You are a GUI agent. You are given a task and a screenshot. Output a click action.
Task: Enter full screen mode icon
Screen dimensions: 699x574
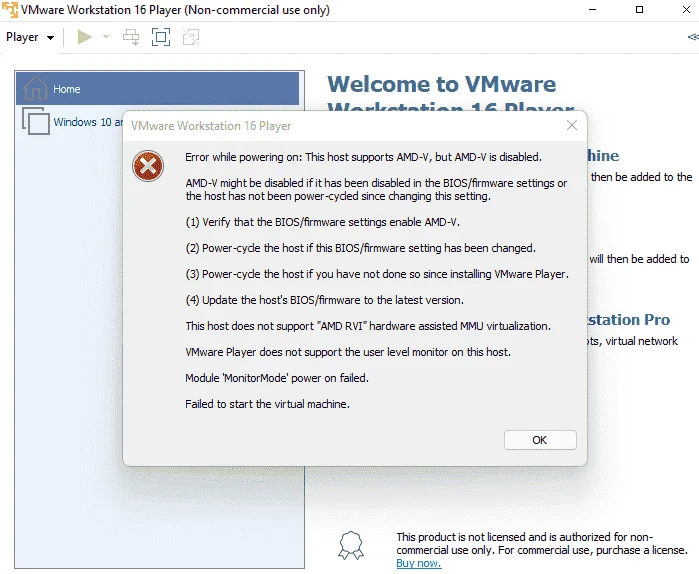(161, 37)
